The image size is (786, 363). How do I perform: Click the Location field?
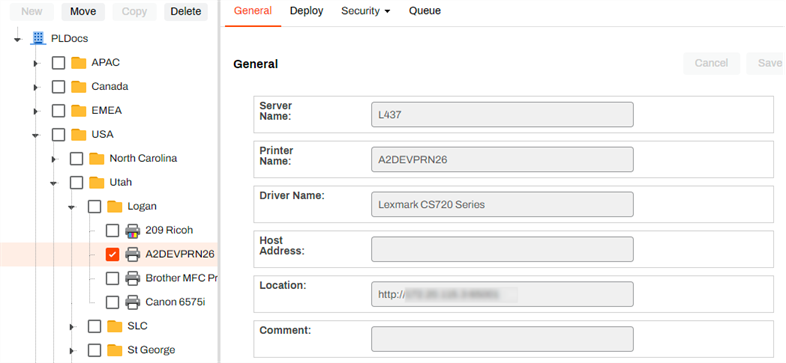(502, 294)
